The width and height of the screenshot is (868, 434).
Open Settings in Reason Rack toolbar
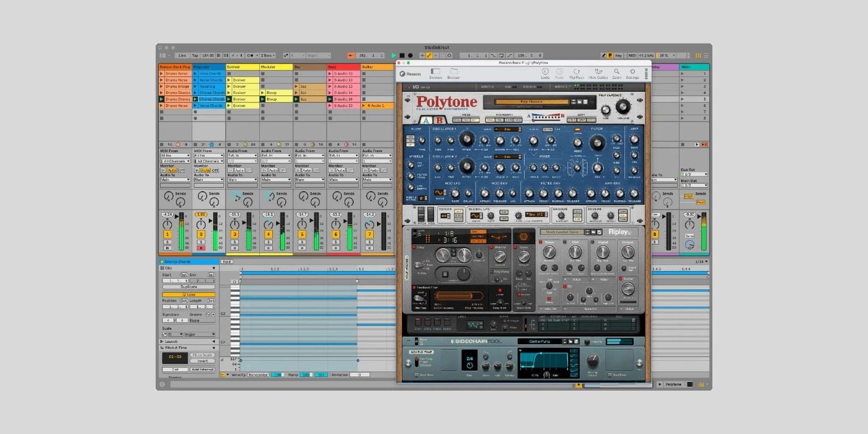pos(632,73)
